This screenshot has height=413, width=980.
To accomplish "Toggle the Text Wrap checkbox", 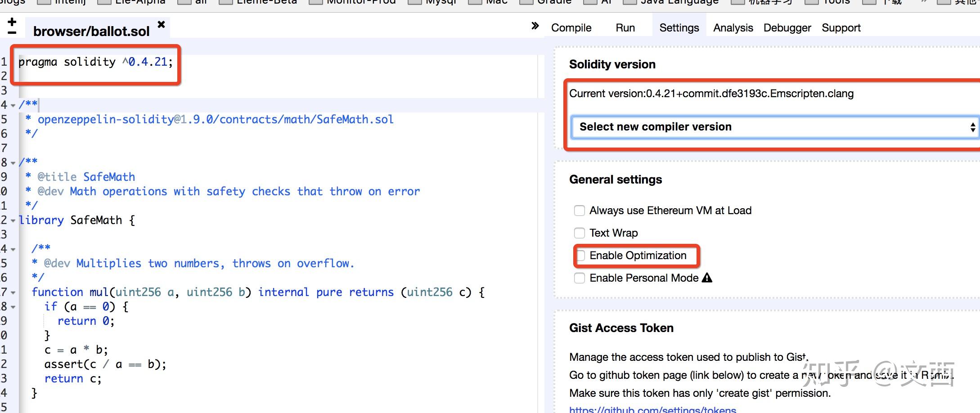I will 580,233.
